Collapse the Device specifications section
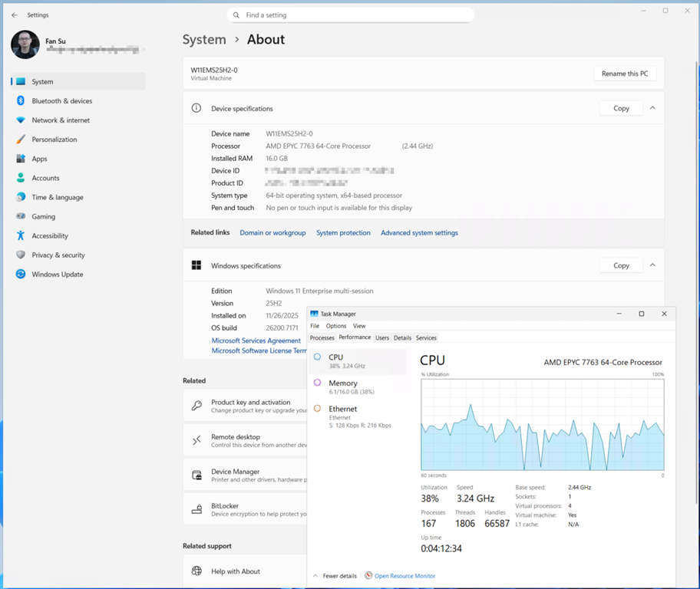The height and width of the screenshot is (589, 700). 652,108
